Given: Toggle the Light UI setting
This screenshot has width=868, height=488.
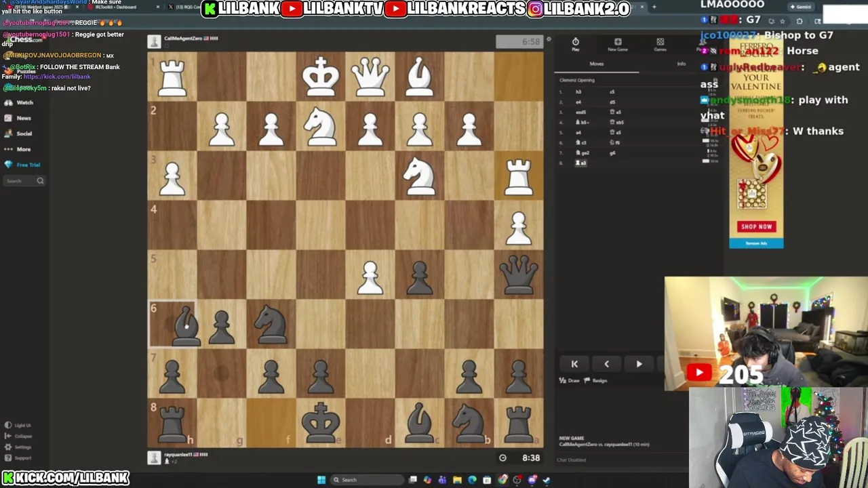Looking at the screenshot, I should coord(18,426).
